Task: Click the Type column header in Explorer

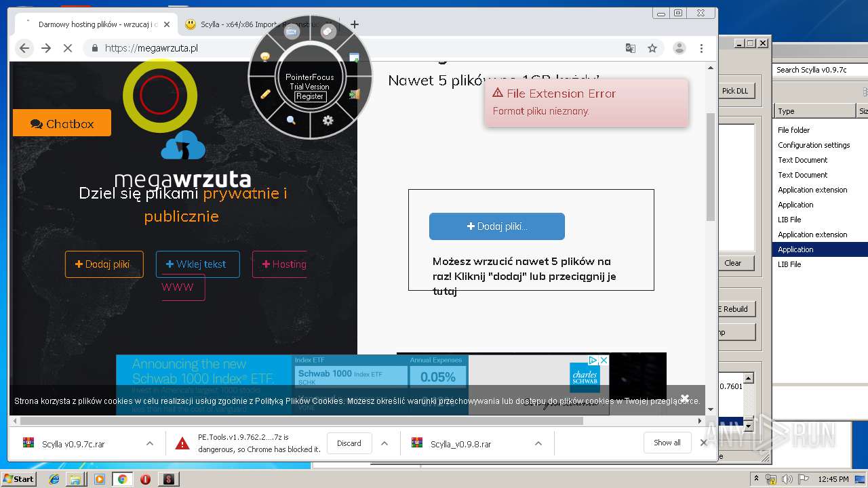Action: tap(815, 111)
